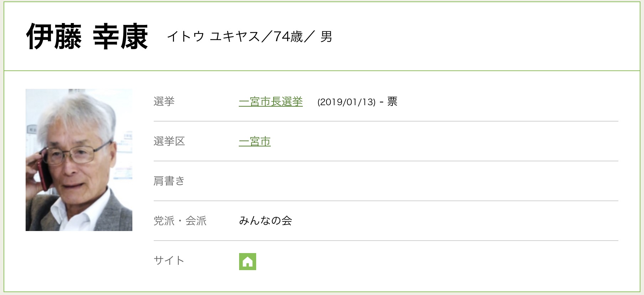The width and height of the screenshot is (644, 295).
Task: Click the 選挙 row label
Action: pos(164,102)
